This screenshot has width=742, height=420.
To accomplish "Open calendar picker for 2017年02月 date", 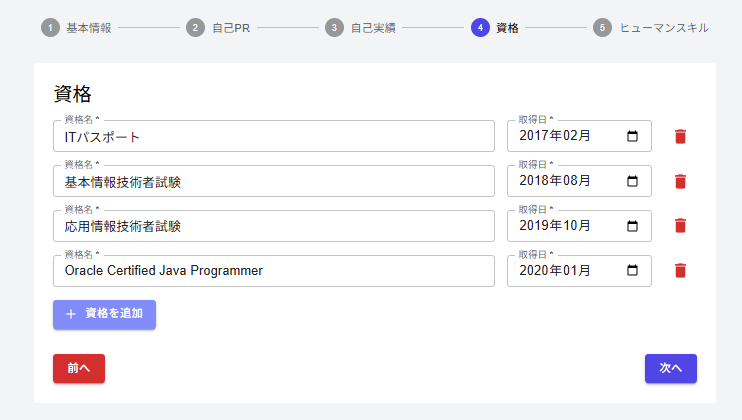I will pos(632,137).
